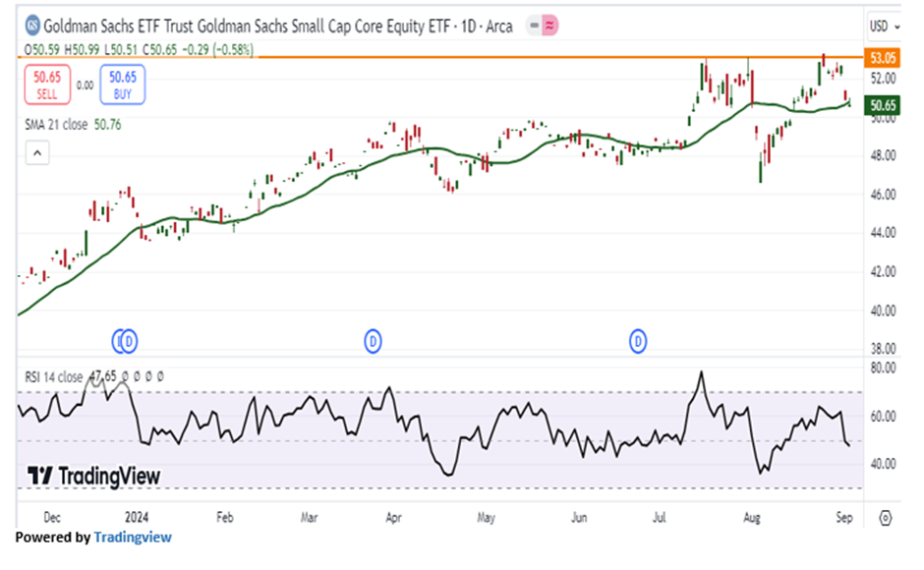
Task: Click the TradingView logo in the RSI pane
Action: [x=93, y=477]
